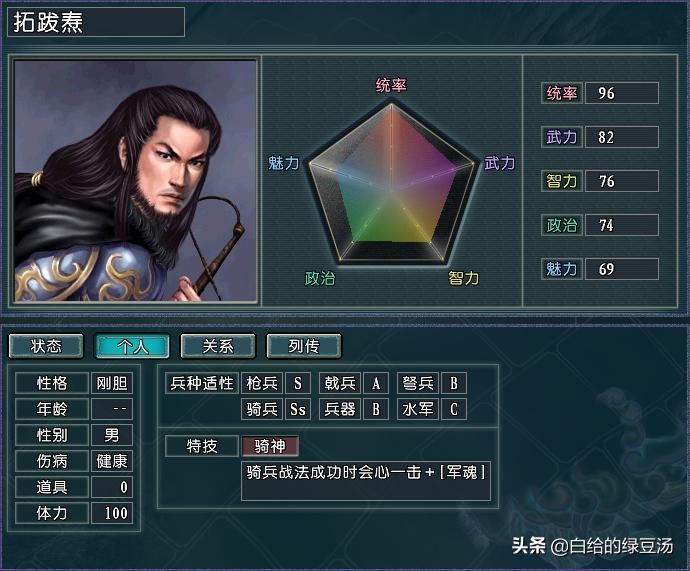Click the 枪兵 S aptitude grade
This screenshot has width=690, height=571.
tap(298, 383)
